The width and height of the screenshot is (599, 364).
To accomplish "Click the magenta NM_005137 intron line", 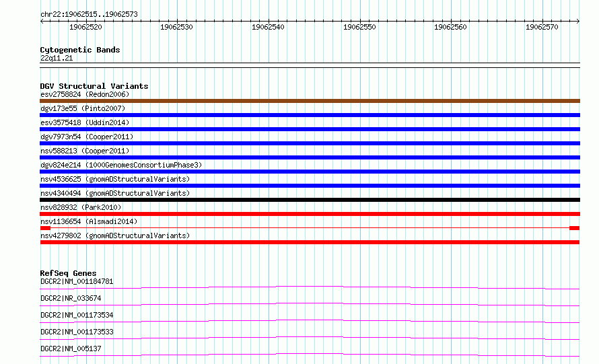I will 310,355.
